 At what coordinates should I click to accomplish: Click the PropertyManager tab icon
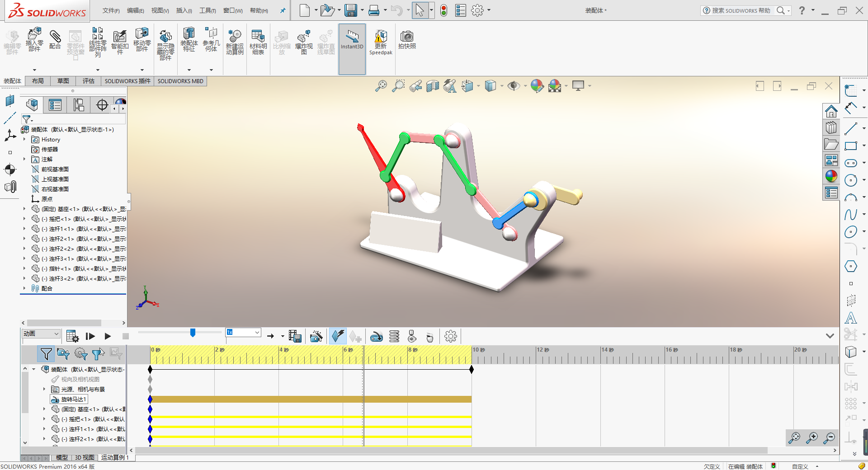pyautogui.click(x=55, y=105)
